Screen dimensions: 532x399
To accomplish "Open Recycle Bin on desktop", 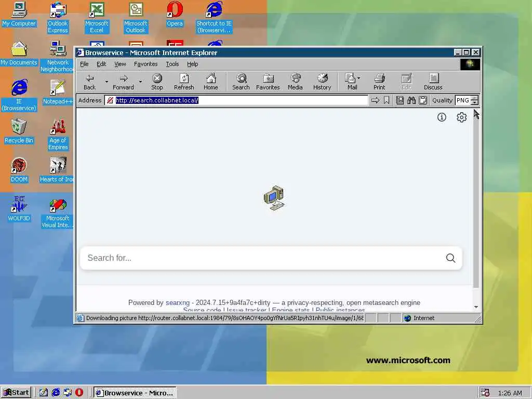I will coord(19,131).
